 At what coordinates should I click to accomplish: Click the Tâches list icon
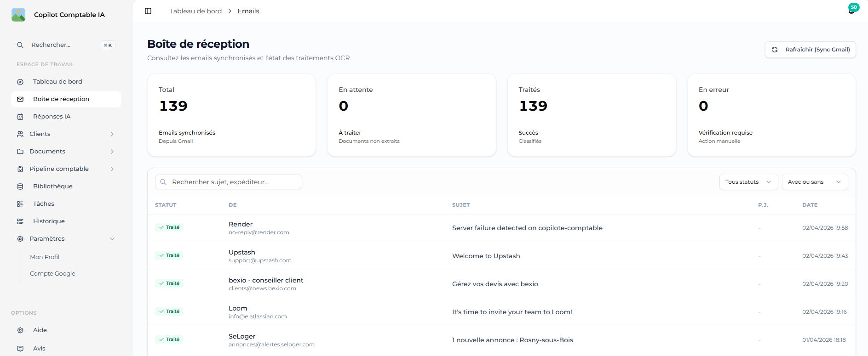tap(20, 204)
